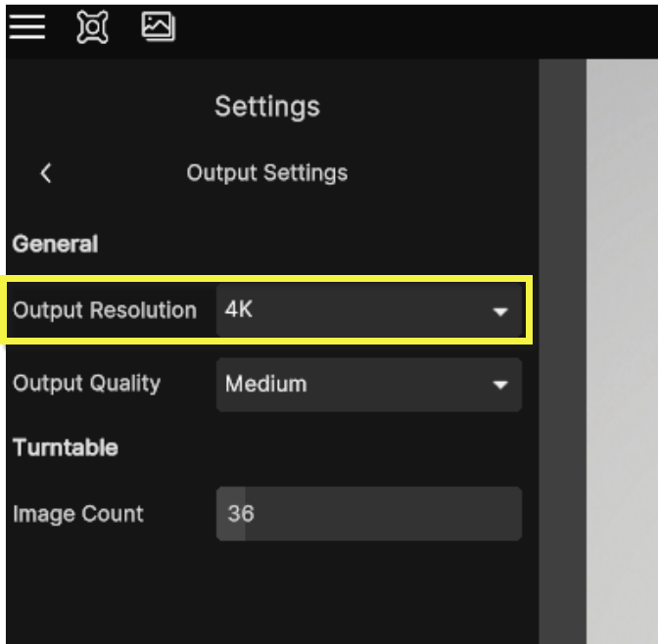The width and height of the screenshot is (658, 644).
Task: Click the Output Resolution dropdown arrow
Action: coord(500,312)
